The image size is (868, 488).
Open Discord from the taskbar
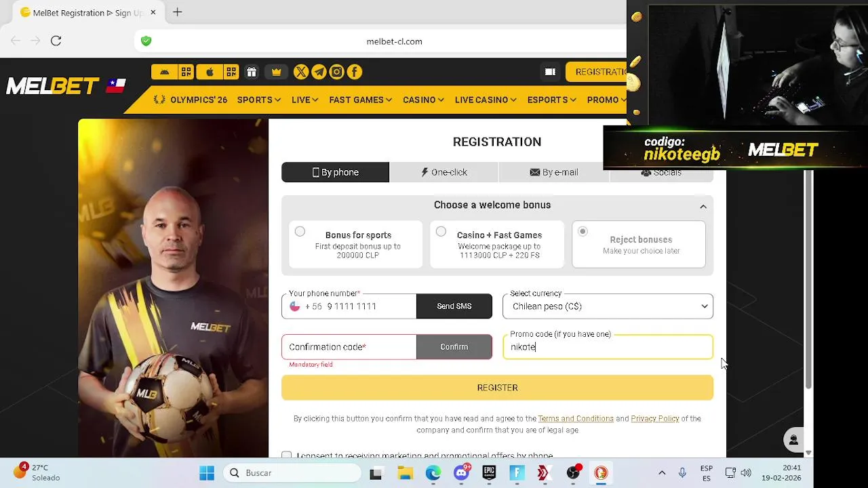[462, 473]
